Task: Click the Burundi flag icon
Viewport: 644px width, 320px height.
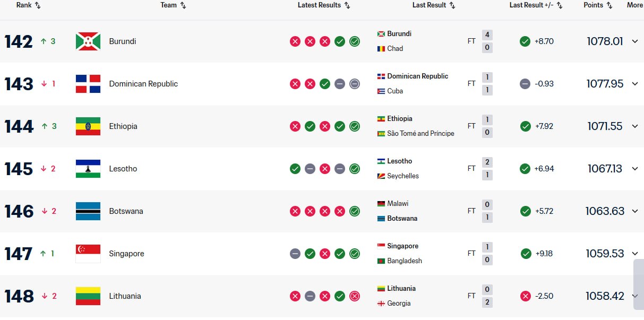Action: point(88,41)
